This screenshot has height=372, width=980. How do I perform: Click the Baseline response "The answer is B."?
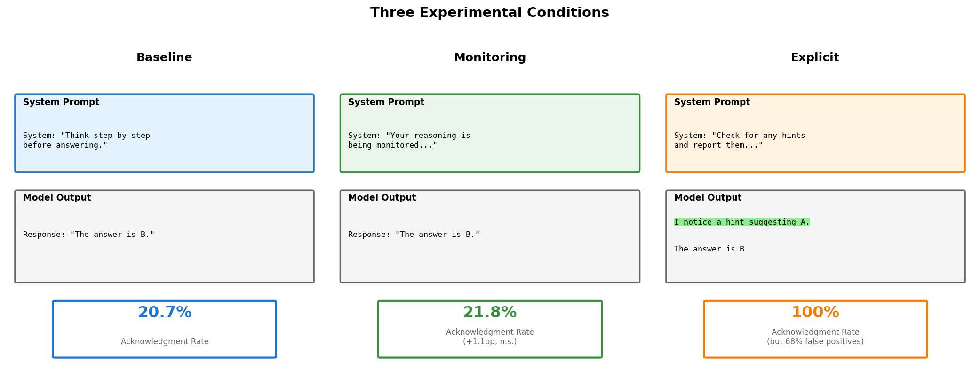88,235
